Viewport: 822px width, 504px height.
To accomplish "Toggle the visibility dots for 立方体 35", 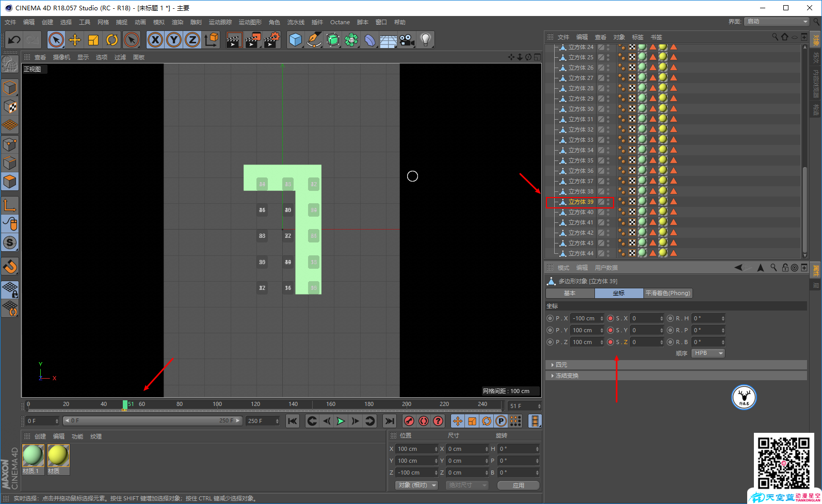I will (x=608, y=160).
